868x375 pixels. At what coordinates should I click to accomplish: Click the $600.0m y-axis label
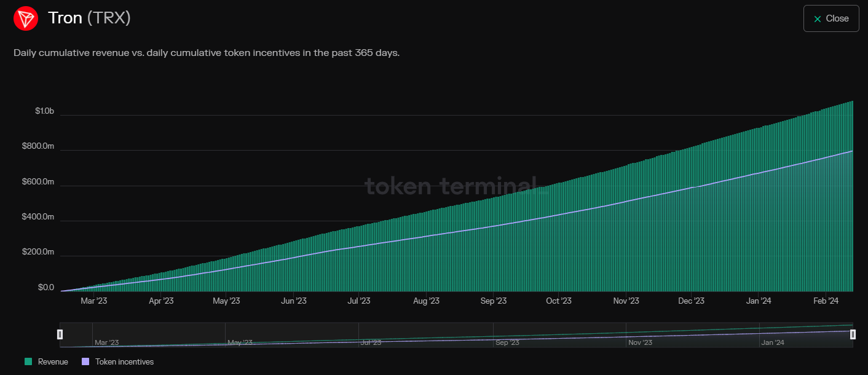click(x=38, y=182)
